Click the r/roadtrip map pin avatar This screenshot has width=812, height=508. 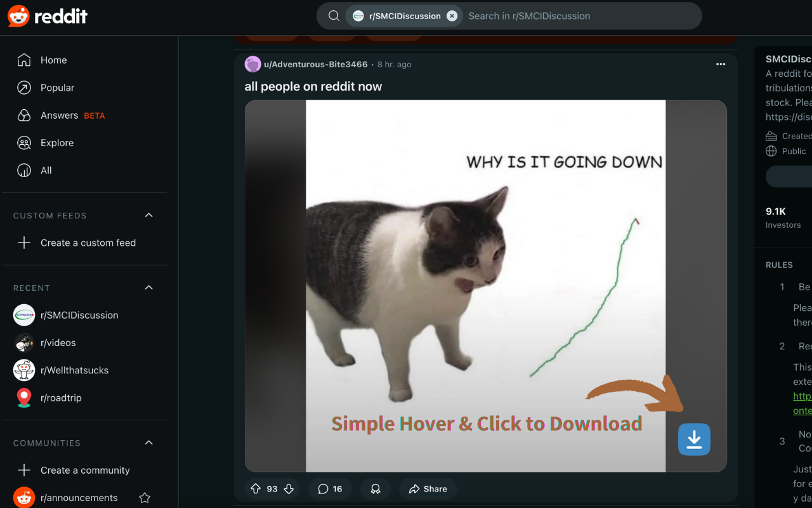(24, 398)
